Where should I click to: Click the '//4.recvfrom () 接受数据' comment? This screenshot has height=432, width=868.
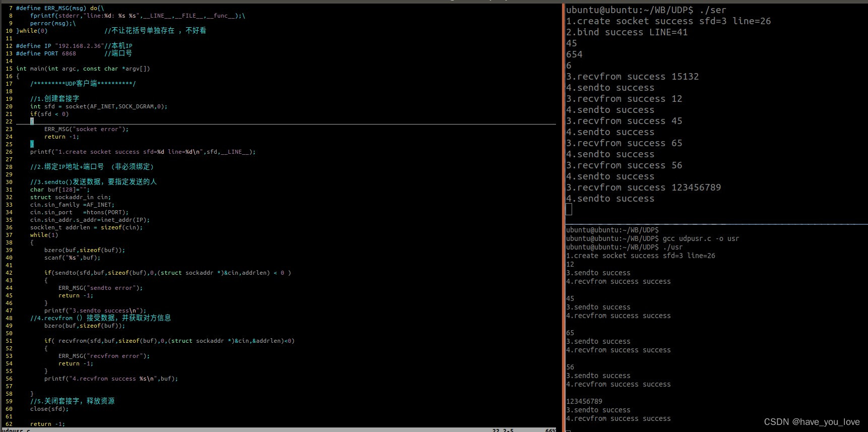[x=100, y=318]
